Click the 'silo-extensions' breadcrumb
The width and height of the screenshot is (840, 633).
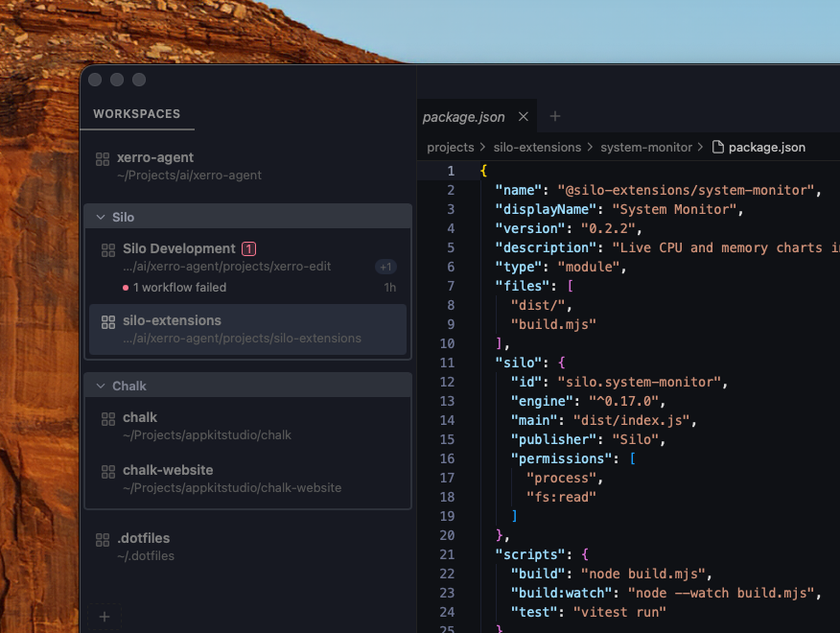537,148
